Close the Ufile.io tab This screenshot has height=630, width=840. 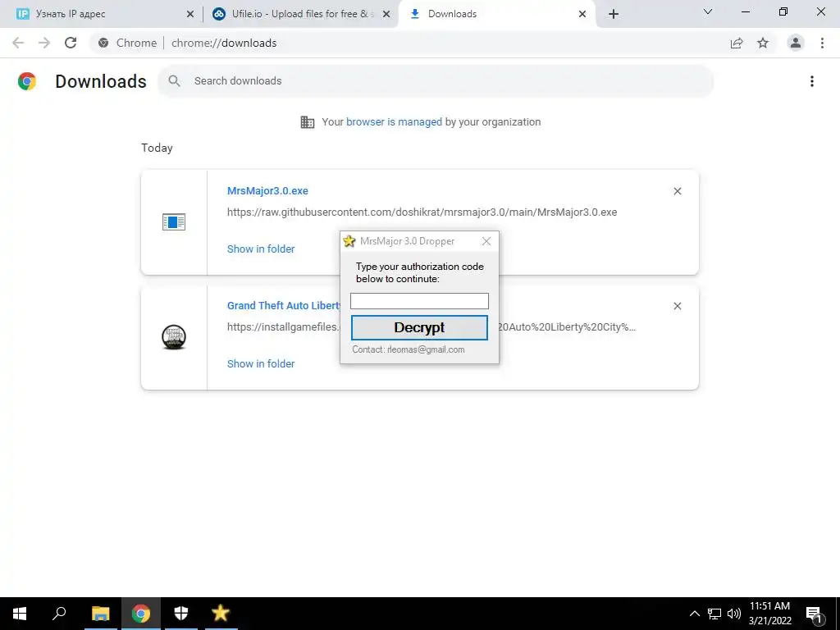[386, 15]
